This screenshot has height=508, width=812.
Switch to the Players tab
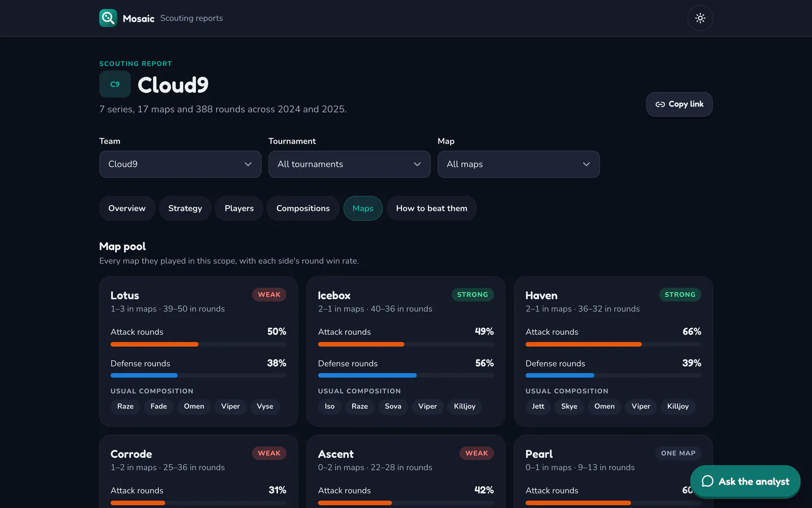pyautogui.click(x=239, y=208)
